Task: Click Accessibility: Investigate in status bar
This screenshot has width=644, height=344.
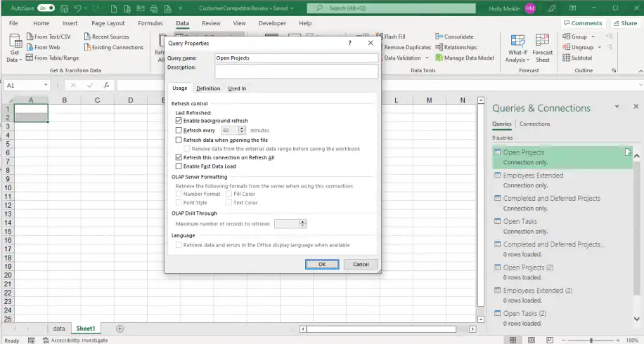Action: (75, 340)
